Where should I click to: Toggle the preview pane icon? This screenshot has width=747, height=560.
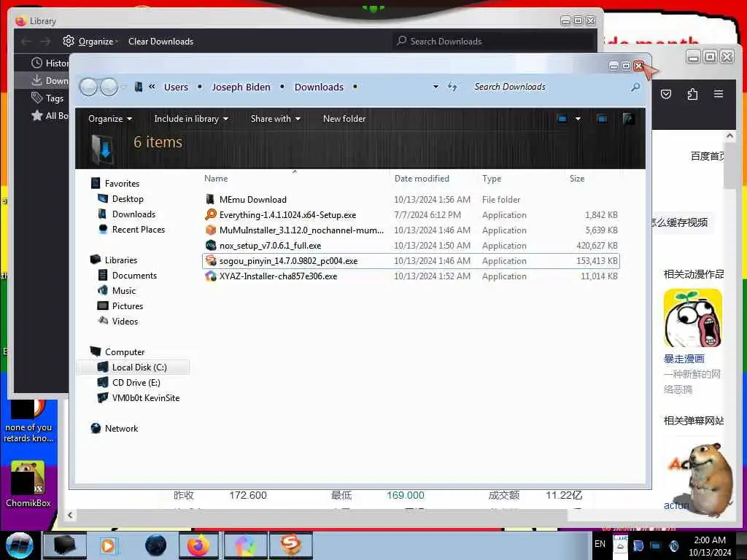click(602, 119)
